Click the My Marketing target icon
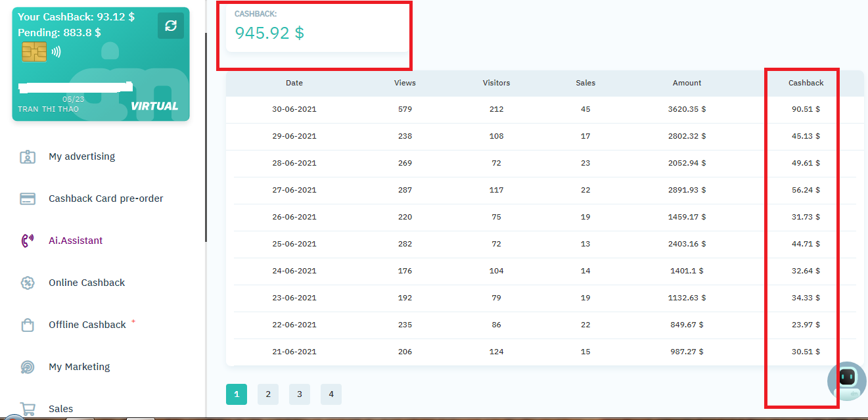 (28, 367)
